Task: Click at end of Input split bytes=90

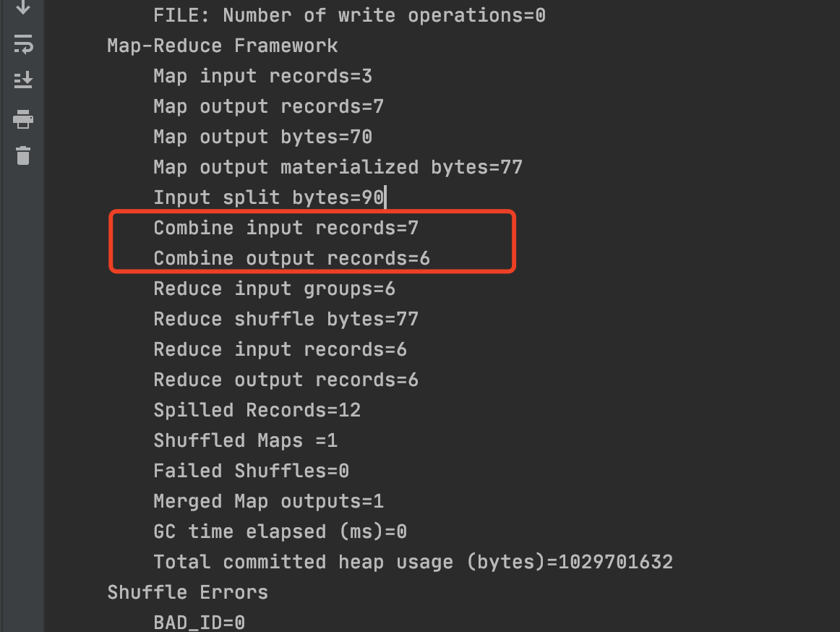Action: coord(385,198)
